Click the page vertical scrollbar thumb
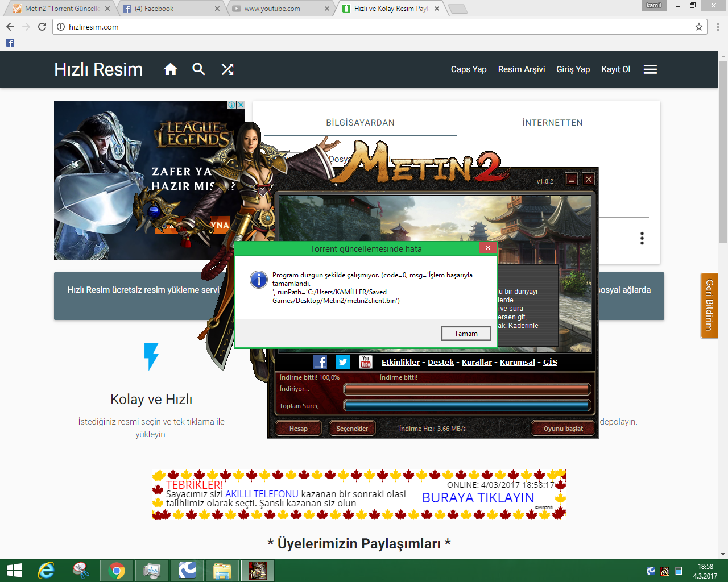This screenshot has height=582, width=728. pyautogui.click(x=723, y=151)
